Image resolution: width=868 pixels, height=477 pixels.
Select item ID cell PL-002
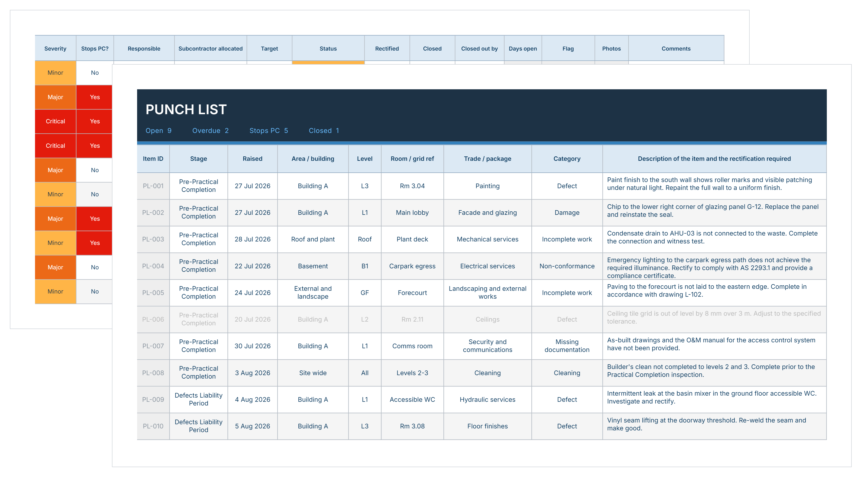point(153,213)
